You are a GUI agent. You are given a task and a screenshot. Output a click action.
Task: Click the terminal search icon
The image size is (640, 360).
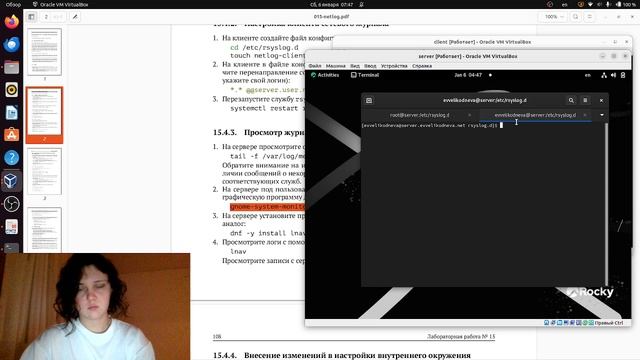point(571,100)
